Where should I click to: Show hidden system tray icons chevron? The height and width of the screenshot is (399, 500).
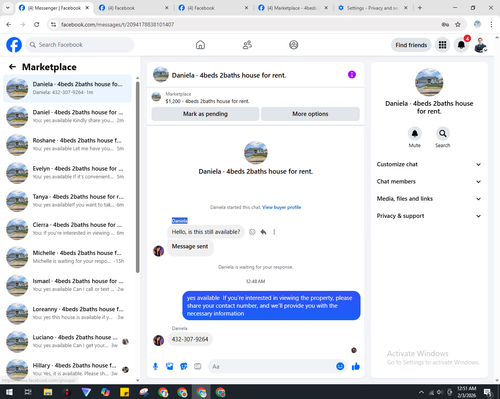click(x=421, y=392)
